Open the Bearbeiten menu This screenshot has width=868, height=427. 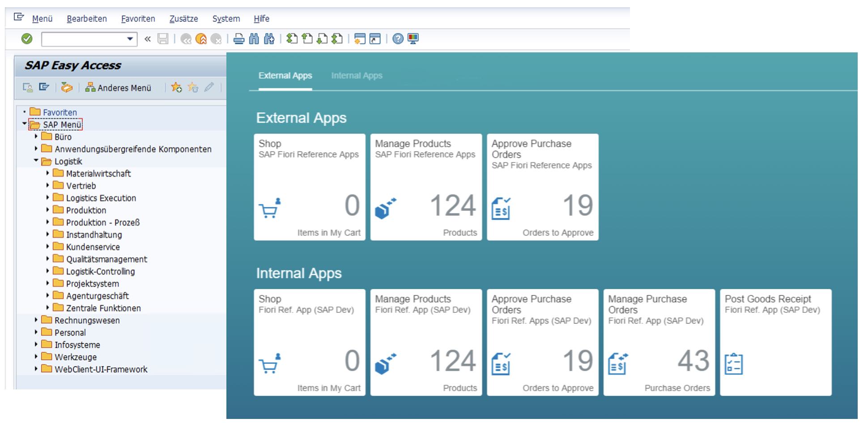coord(87,19)
